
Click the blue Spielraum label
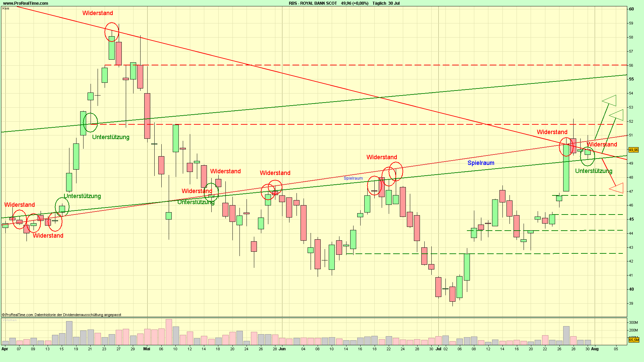pyautogui.click(x=481, y=163)
